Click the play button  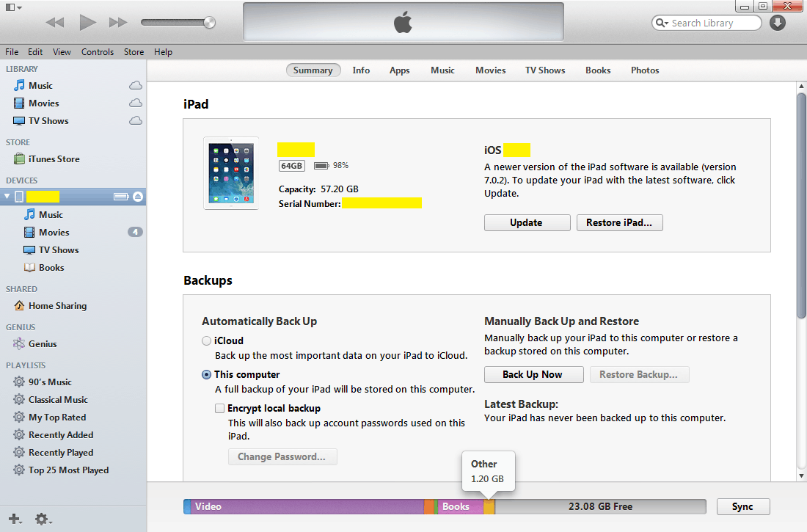click(x=87, y=22)
